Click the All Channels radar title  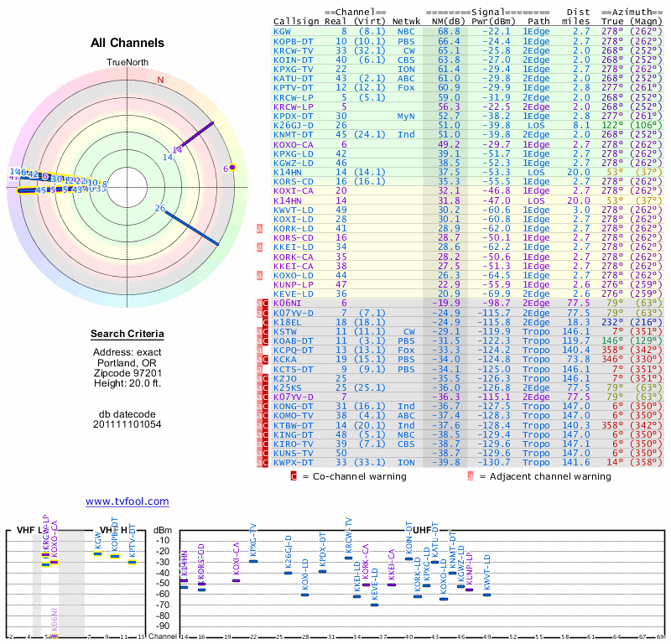(x=127, y=43)
